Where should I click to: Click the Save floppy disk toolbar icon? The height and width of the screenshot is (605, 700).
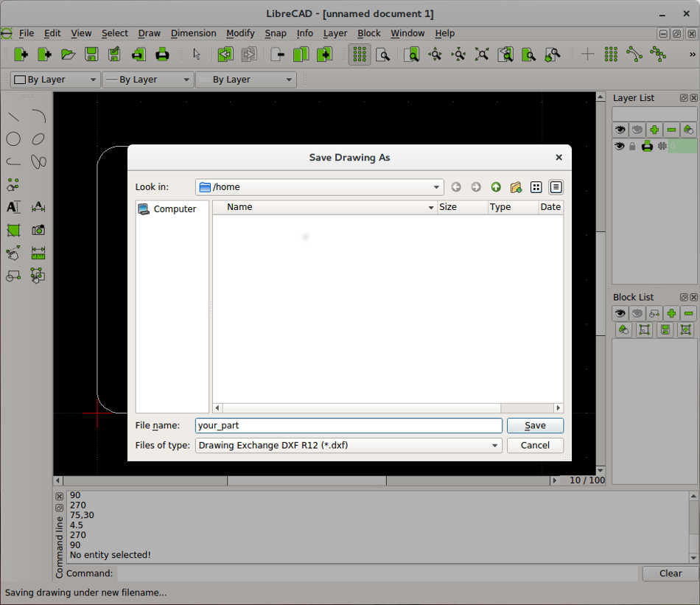(91, 55)
